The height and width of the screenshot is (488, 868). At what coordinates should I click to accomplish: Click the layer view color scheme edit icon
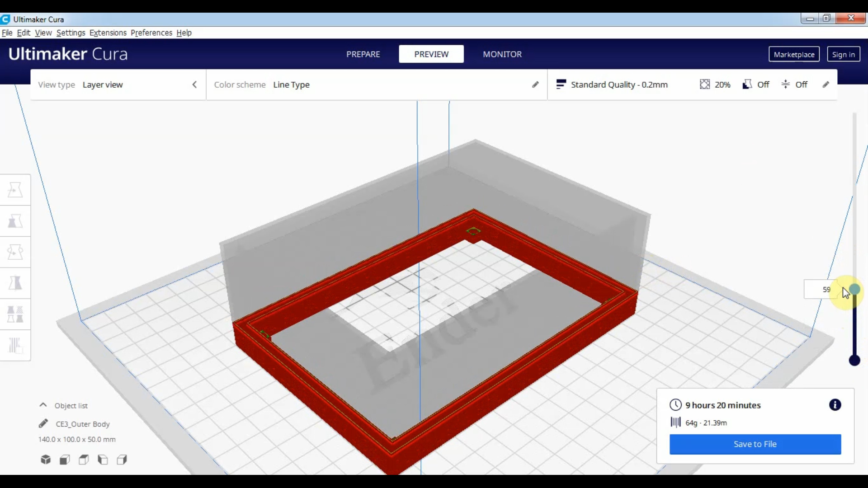pyautogui.click(x=535, y=84)
